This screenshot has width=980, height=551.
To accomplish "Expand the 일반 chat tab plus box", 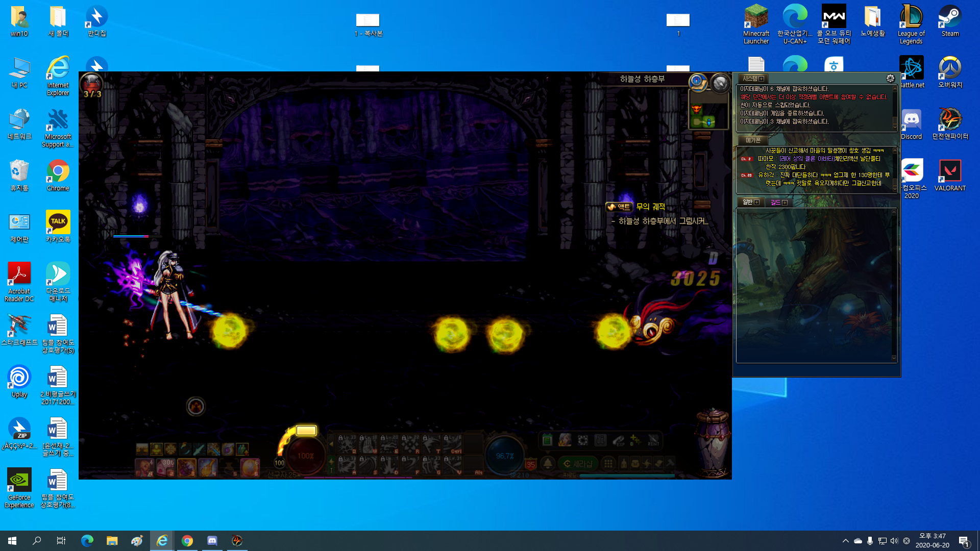I will (756, 203).
